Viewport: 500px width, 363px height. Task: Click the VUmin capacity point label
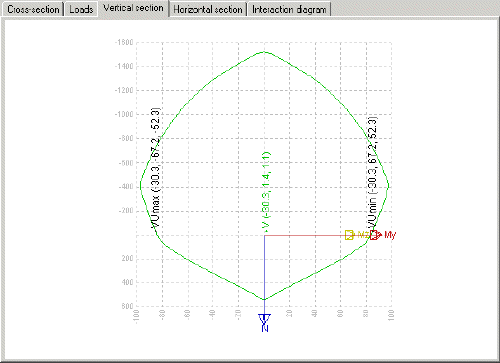point(372,172)
